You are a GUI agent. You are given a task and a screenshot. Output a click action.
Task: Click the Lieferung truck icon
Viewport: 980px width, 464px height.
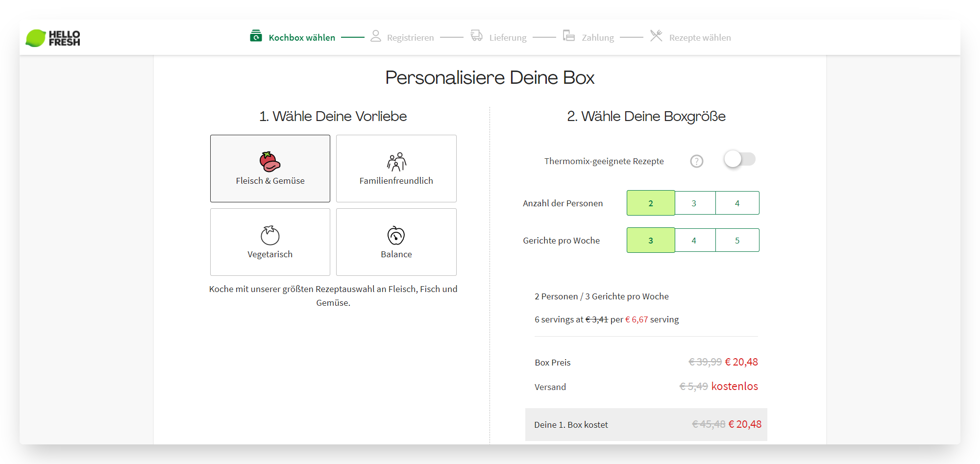pyautogui.click(x=477, y=35)
